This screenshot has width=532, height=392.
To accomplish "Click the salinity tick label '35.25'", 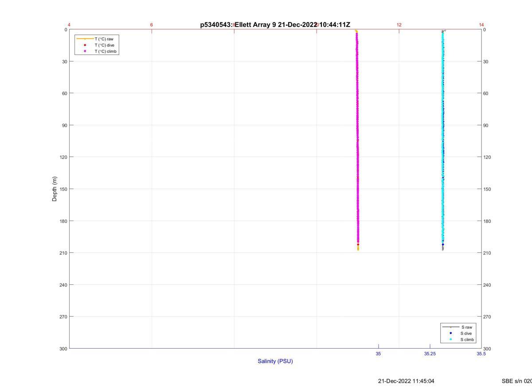I will tap(430, 354).
